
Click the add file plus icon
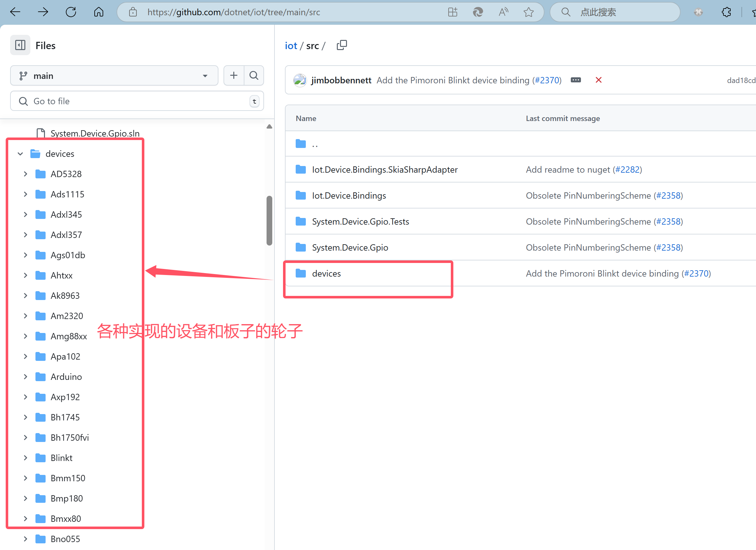(234, 75)
